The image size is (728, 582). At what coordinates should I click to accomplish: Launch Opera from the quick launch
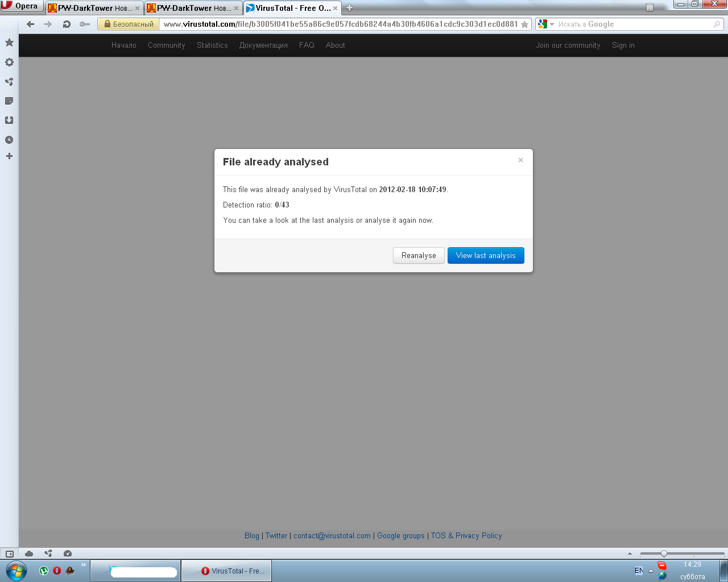57,571
